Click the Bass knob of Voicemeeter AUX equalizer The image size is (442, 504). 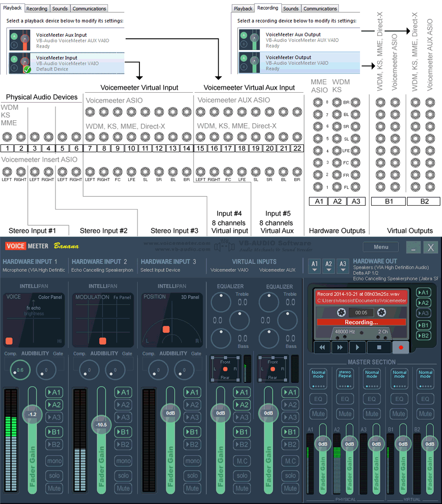click(269, 339)
